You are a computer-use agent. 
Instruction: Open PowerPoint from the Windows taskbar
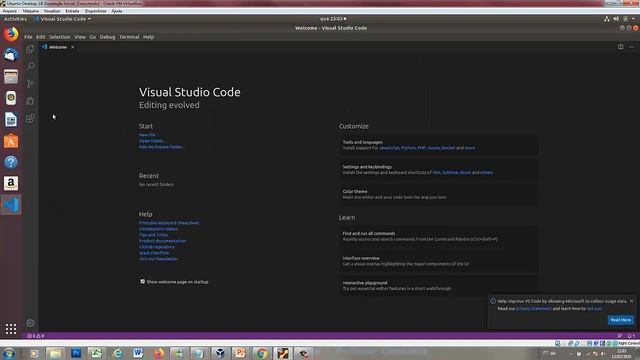pos(241,353)
